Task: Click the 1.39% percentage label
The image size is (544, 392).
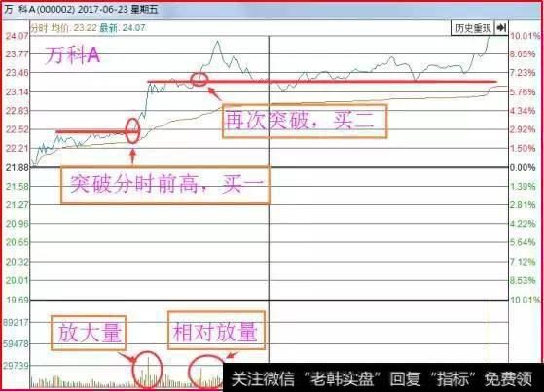Action: click(523, 187)
